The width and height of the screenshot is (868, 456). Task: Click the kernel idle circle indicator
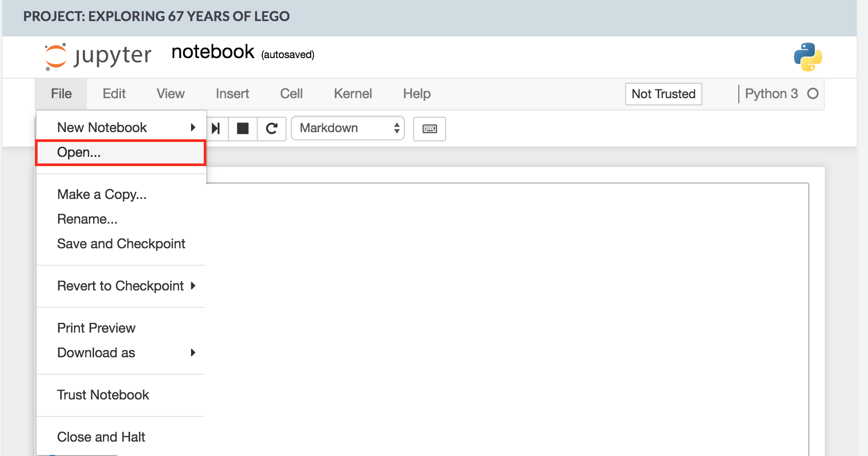813,94
